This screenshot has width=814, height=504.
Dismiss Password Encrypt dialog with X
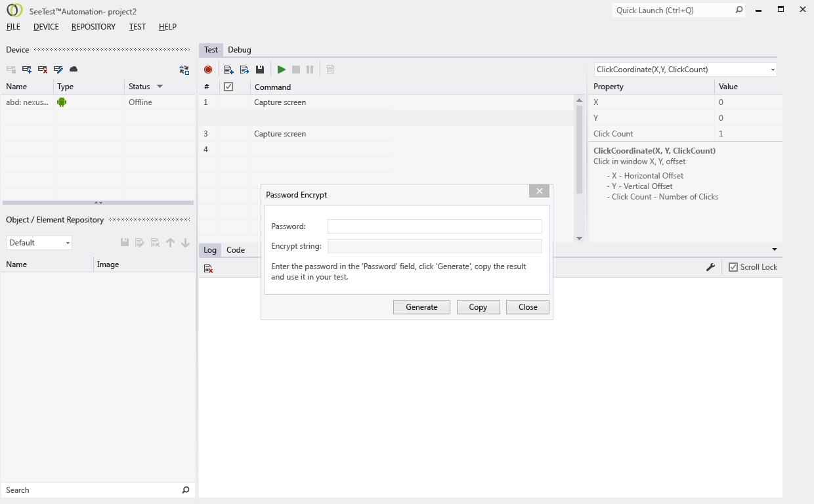539,191
